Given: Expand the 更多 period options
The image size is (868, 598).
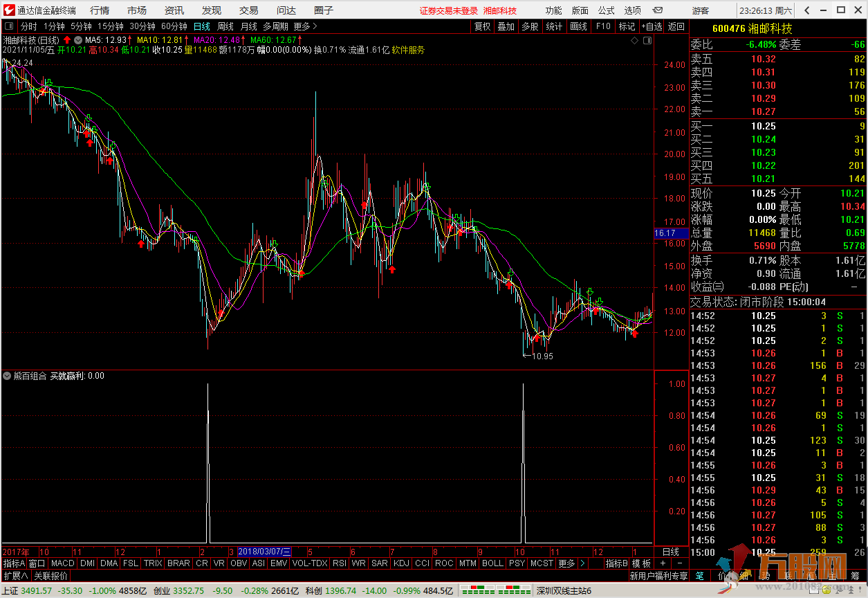Looking at the screenshot, I should click(305, 26).
